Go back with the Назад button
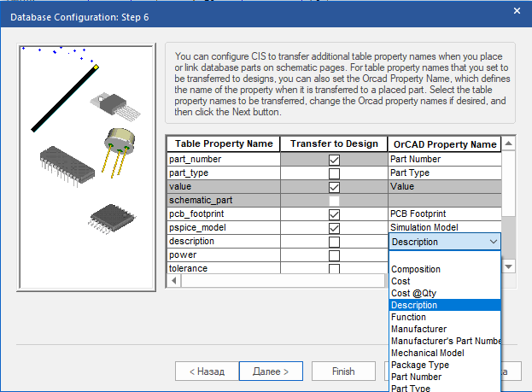 [x=205, y=372]
